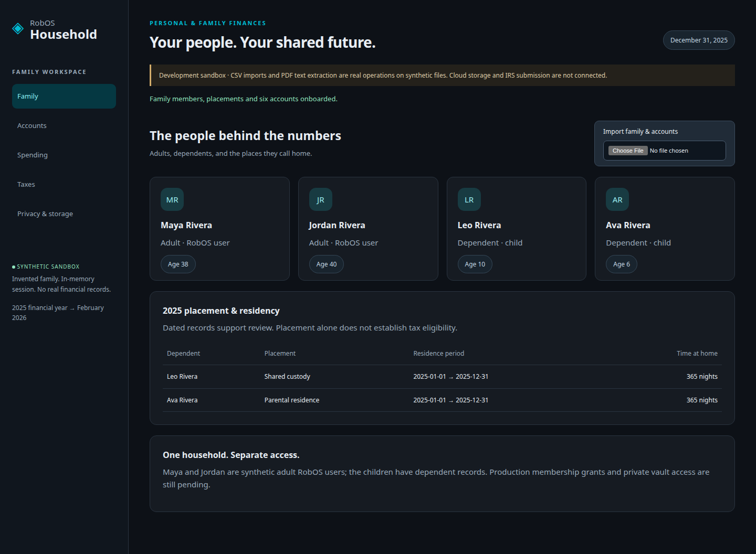The height and width of the screenshot is (554, 756).
Task: Click the Dependent column header
Action: (x=184, y=354)
